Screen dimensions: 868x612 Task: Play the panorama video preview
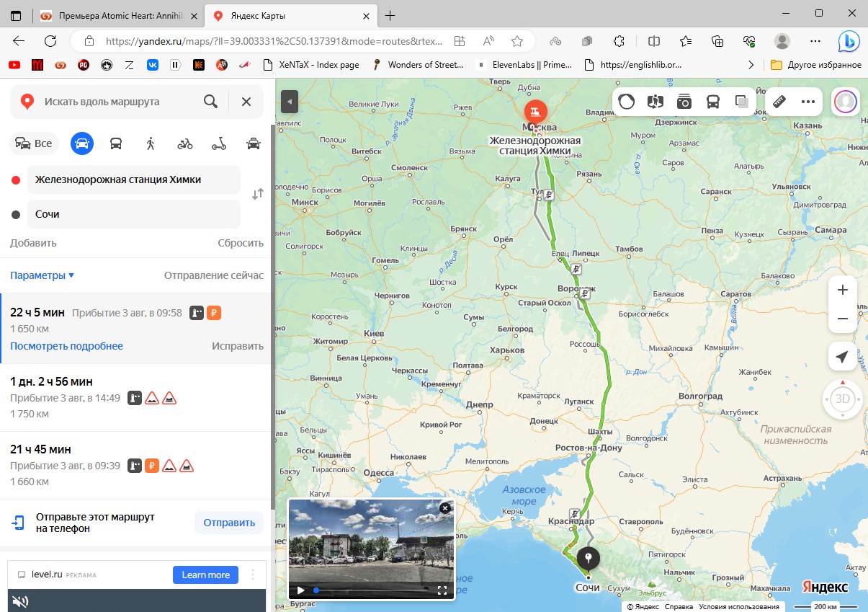(x=300, y=590)
